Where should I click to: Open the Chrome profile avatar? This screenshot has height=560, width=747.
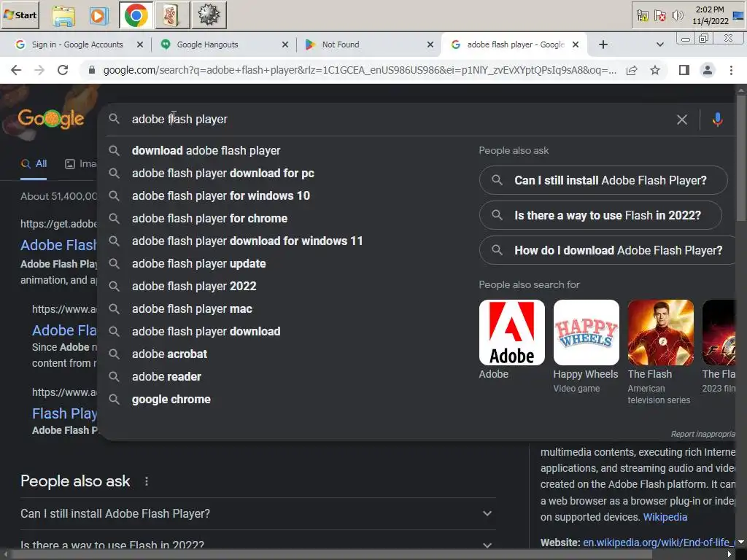point(708,71)
